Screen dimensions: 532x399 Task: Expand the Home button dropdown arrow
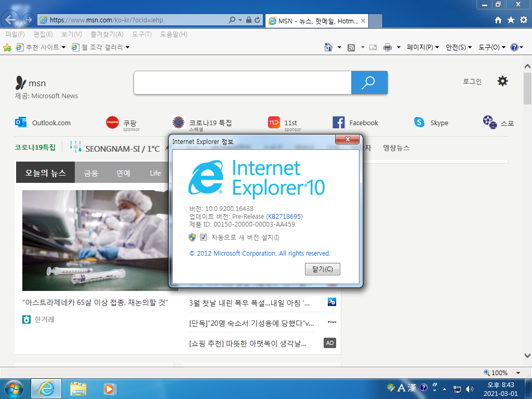point(339,47)
